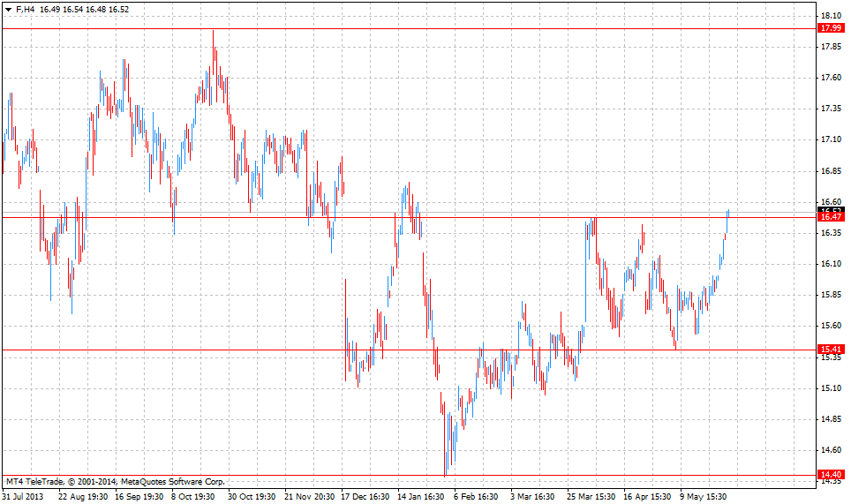Select the red 16.47 horizontal line price tag
This screenshot has height=504, width=851.
[831, 217]
